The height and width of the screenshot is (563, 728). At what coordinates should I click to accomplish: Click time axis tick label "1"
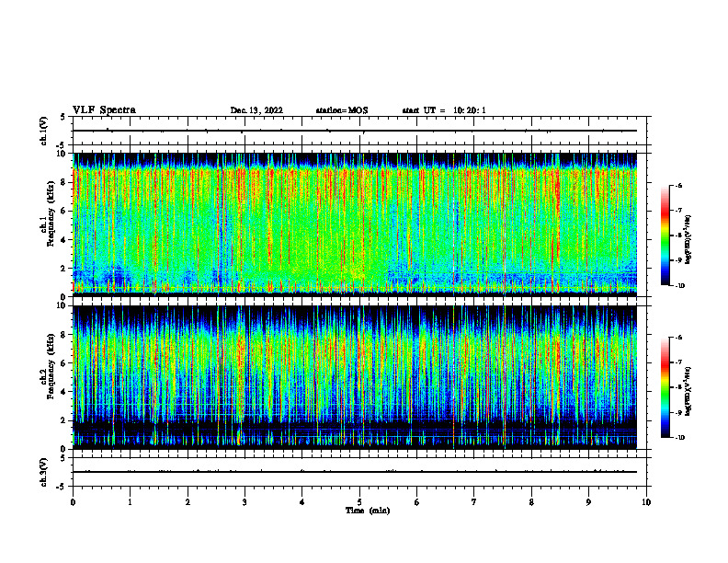point(130,502)
